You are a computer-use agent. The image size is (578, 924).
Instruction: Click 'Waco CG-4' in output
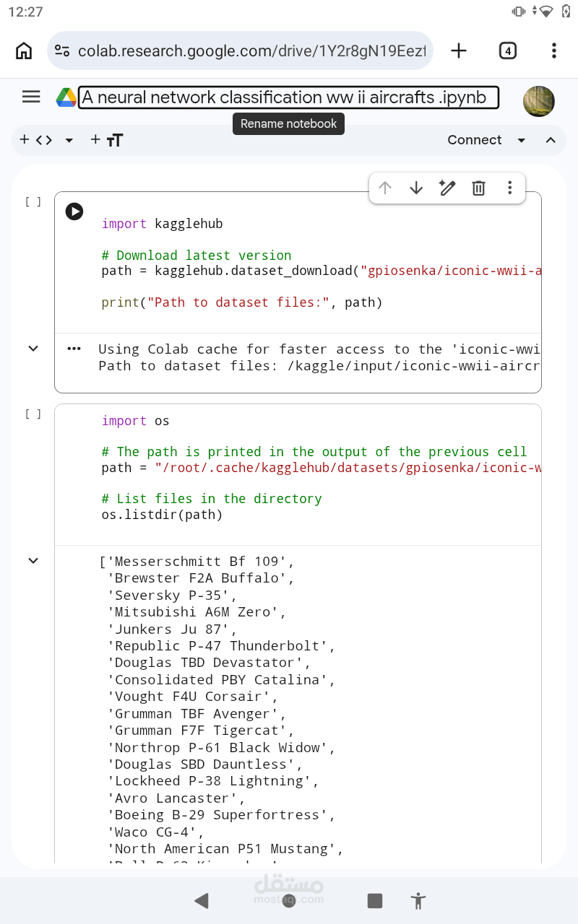pyautogui.click(x=155, y=832)
